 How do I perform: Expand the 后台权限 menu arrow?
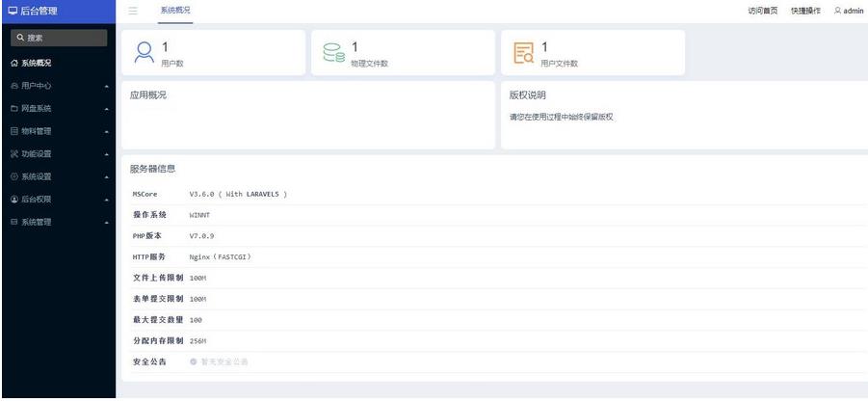coord(106,200)
